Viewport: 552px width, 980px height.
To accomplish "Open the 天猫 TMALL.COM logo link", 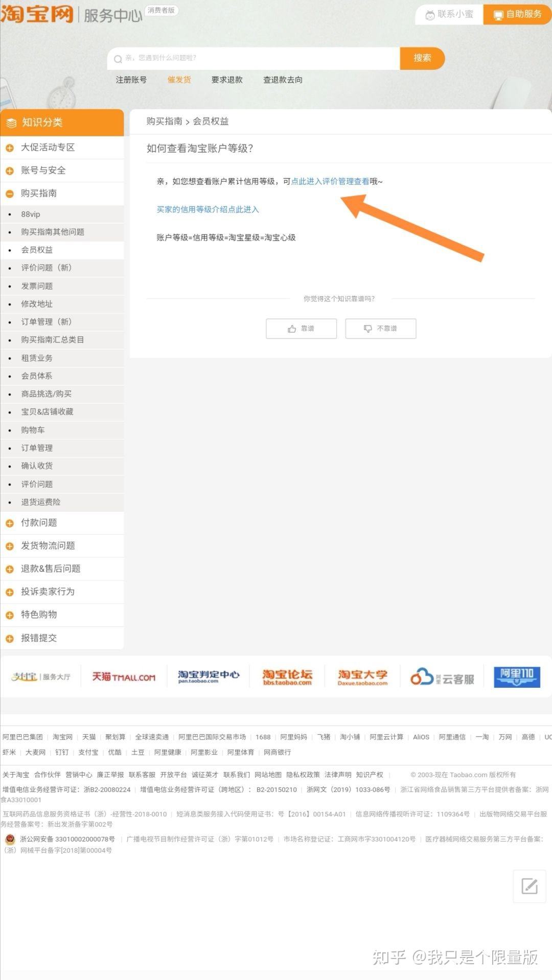I will pos(124,677).
